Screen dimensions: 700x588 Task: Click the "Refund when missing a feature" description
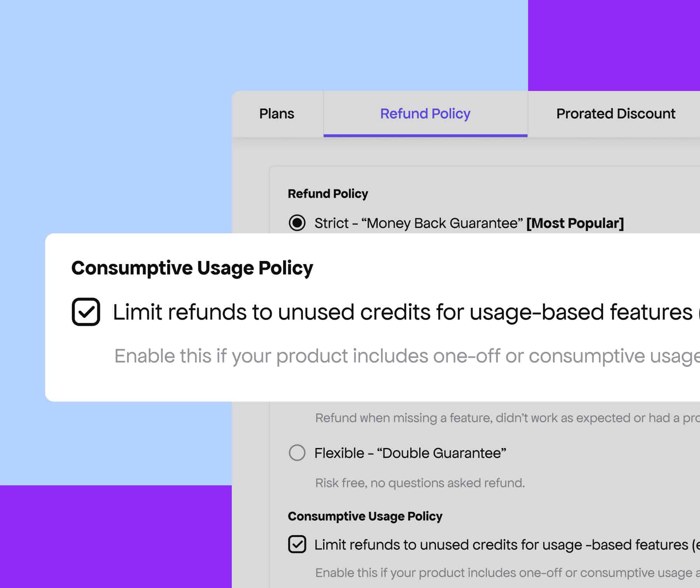coord(506,418)
